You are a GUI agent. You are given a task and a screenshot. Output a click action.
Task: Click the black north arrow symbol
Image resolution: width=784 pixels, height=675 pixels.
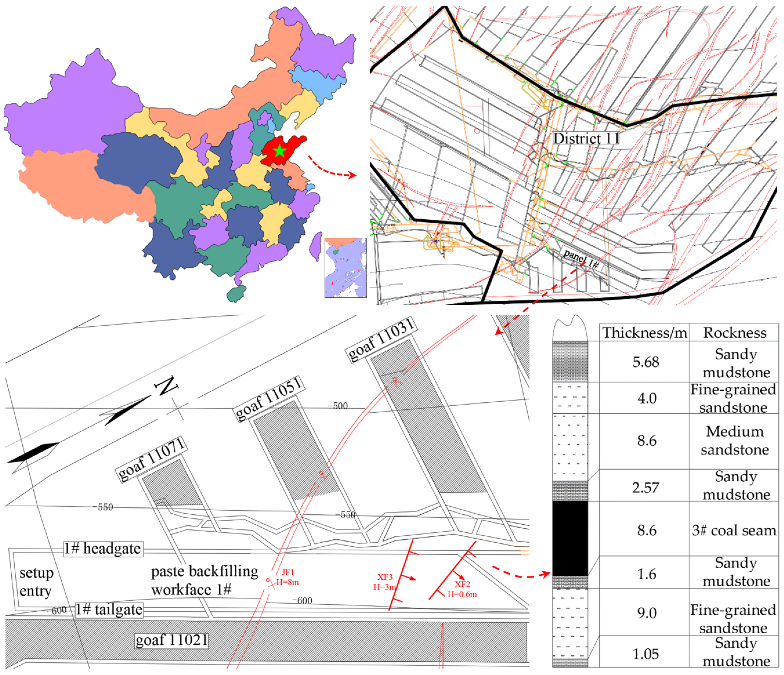coord(127,410)
